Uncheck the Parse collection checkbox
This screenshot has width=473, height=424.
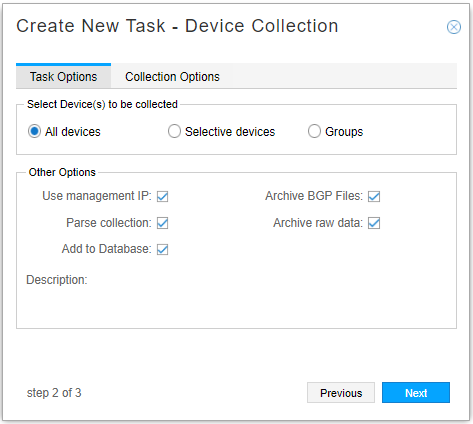click(162, 223)
